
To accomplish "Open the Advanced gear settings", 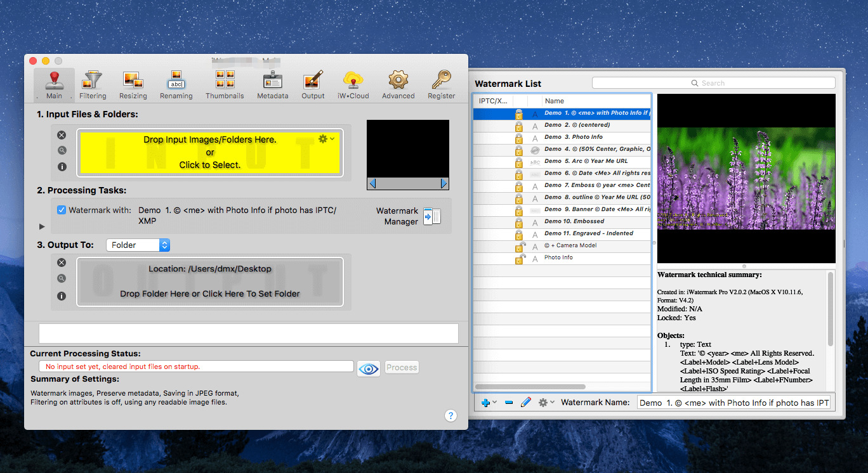I will [398, 85].
